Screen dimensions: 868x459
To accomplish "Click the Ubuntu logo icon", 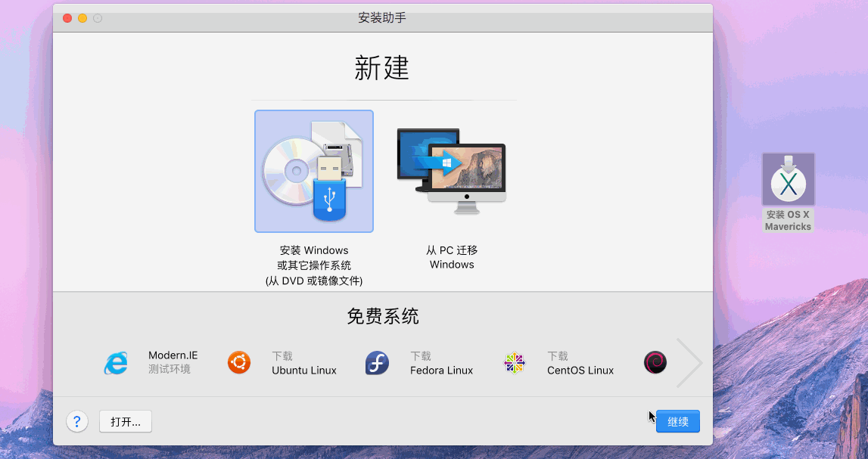I will pos(239,362).
